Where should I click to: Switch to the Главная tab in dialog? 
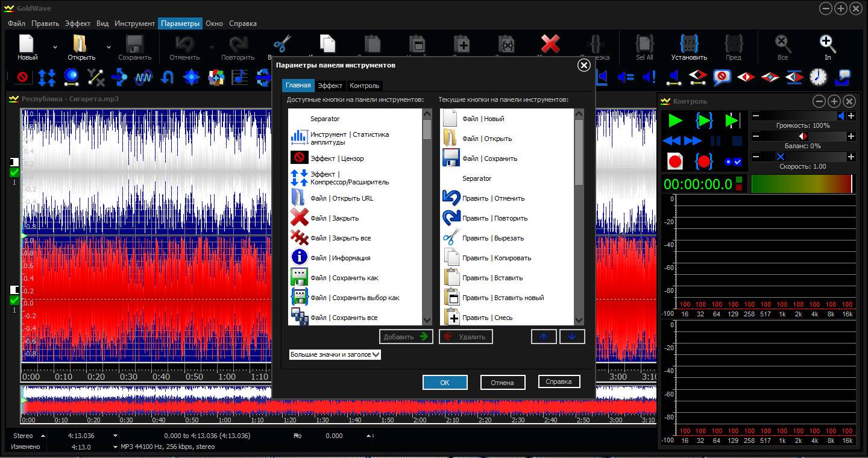(x=298, y=86)
